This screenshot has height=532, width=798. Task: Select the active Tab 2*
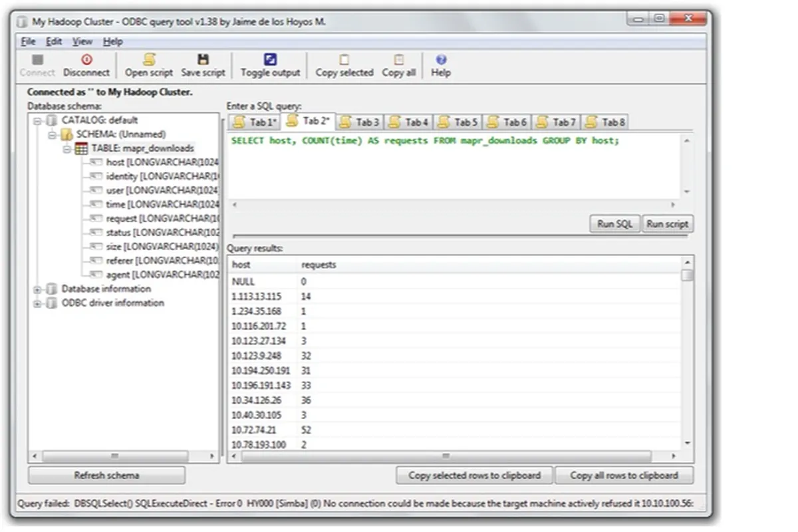(x=308, y=121)
